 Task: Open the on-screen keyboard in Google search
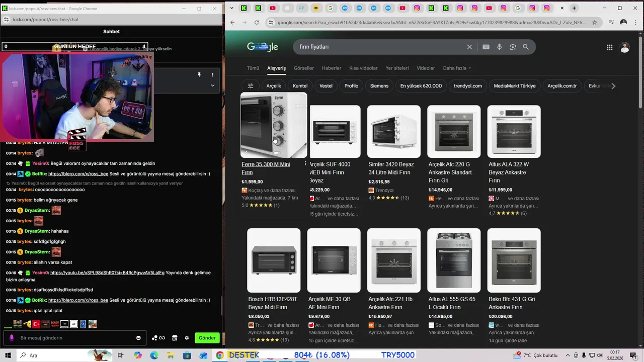486,47
